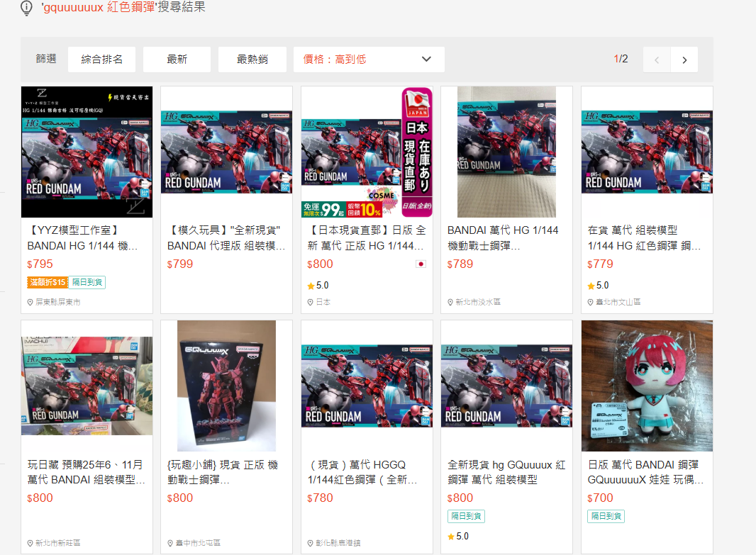
Task: Open the YYZ模型工作室 product thumbnail
Action: (87, 152)
